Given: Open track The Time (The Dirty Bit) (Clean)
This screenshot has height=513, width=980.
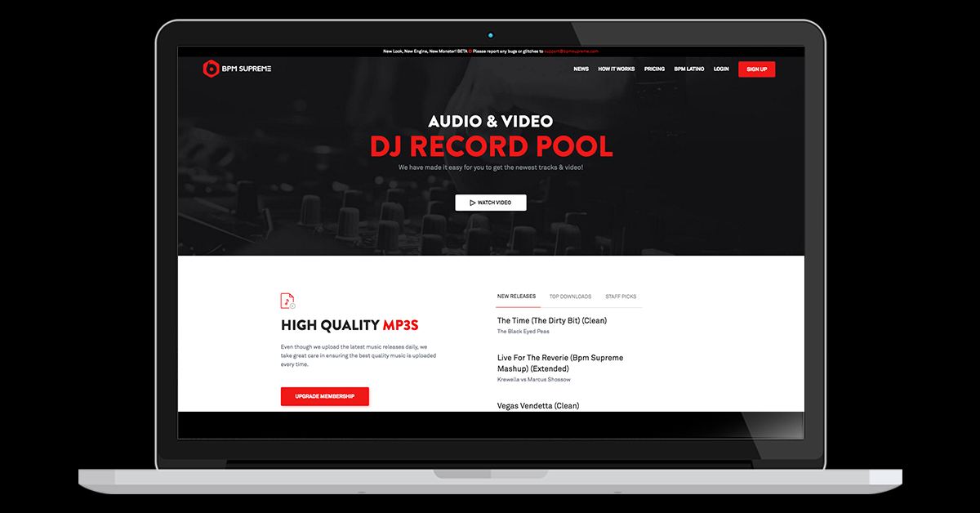Looking at the screenshot, I should [x=552, y=321].
